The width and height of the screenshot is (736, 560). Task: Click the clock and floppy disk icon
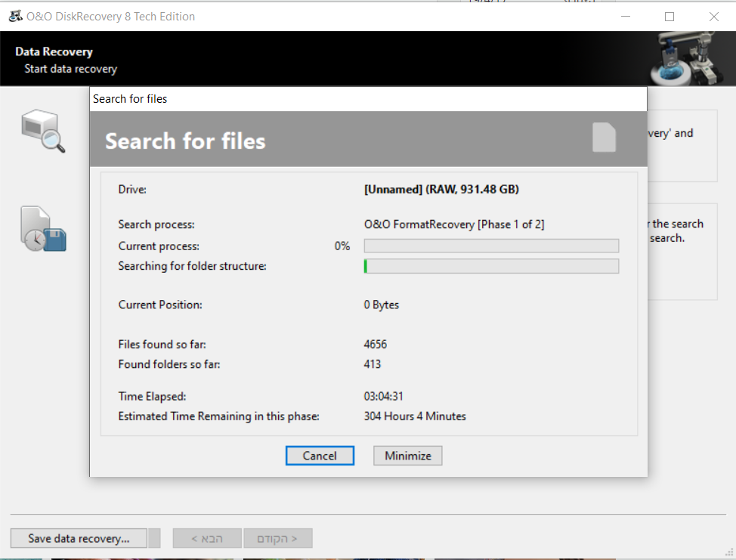[44, 229]
